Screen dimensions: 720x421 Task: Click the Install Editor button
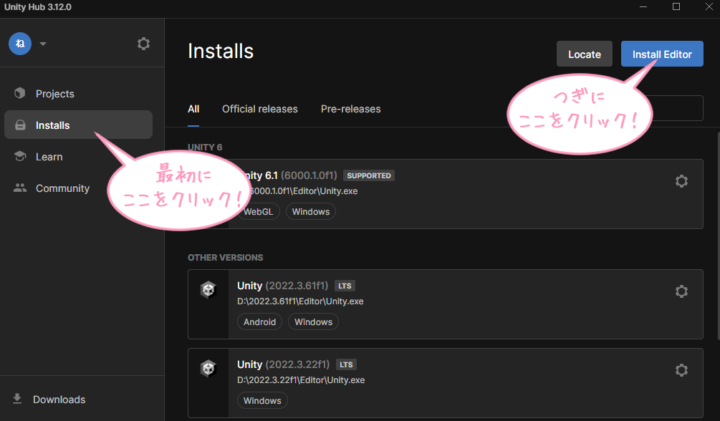click(x=662, y=54)
